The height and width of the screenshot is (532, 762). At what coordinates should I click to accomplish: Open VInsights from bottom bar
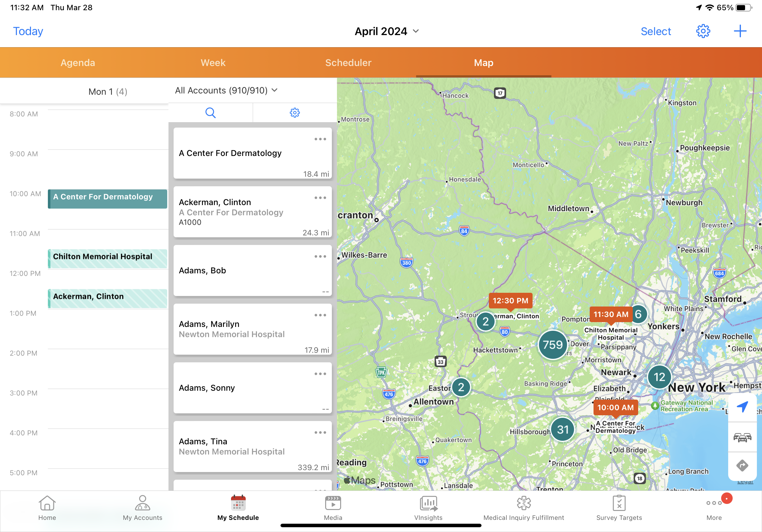click(x=428, y=507)
